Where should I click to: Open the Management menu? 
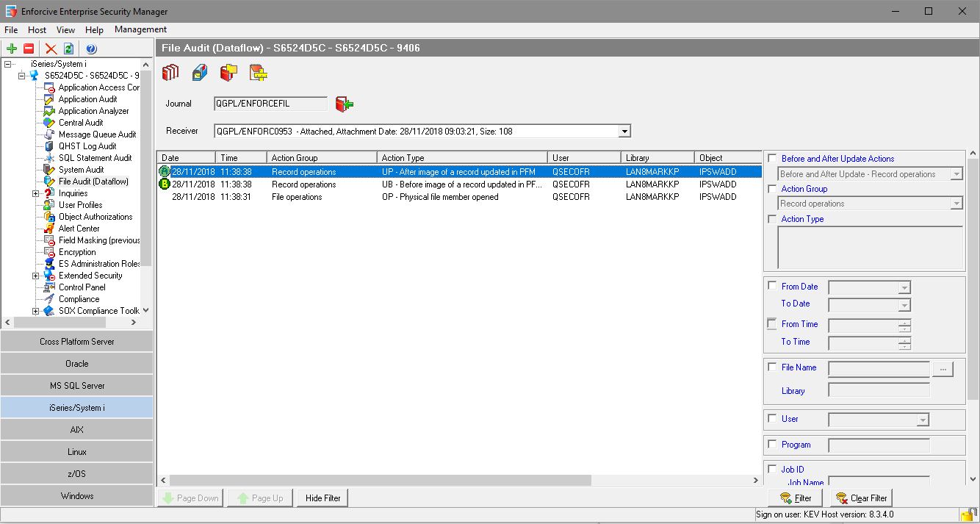pyautogui.click(x=140, y=29)
